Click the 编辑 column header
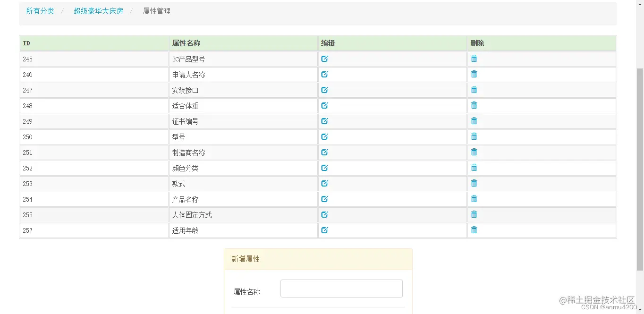644x314 pixels. tap(393, 43)
